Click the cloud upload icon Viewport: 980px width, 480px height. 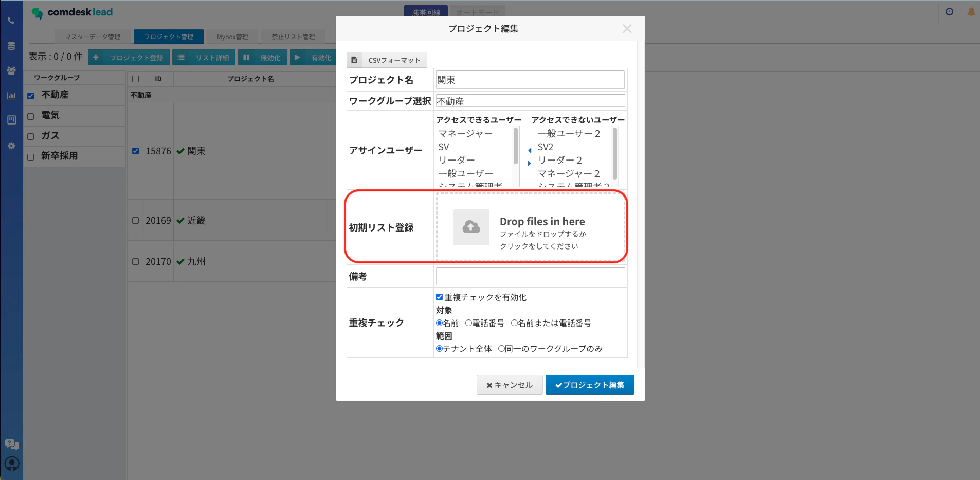[x=471, y=227]
